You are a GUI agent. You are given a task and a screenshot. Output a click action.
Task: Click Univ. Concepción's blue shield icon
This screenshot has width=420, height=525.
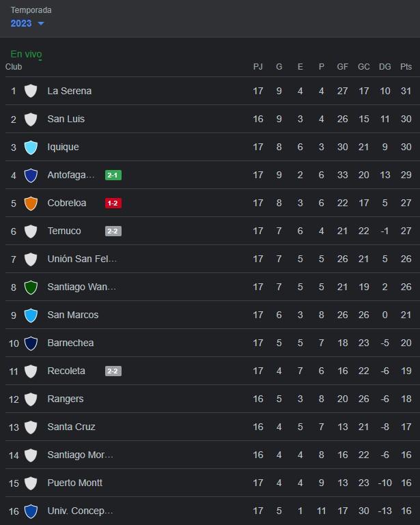pyautogui.click(x=31, y=511)
